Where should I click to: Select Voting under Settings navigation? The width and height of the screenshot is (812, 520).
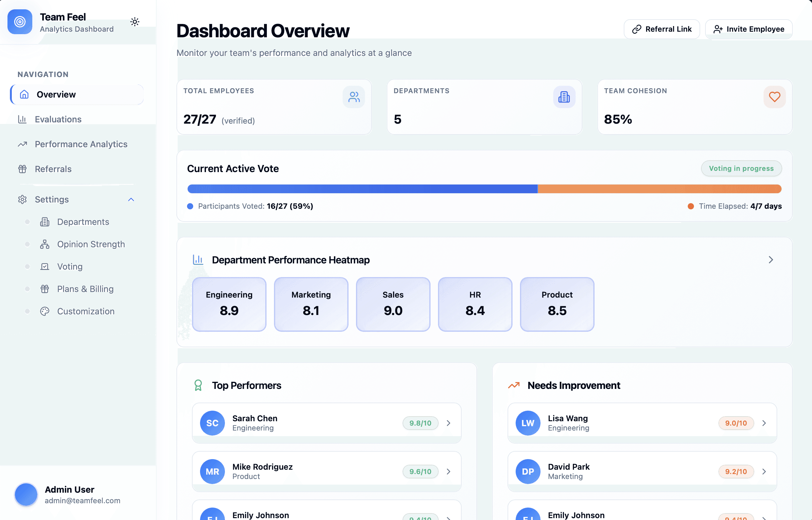69,267
